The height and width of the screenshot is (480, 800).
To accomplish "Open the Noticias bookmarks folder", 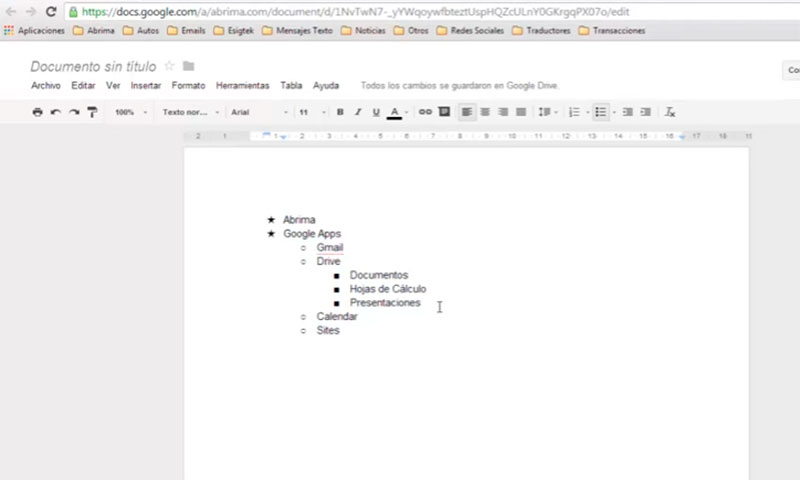I will [363, 31].
